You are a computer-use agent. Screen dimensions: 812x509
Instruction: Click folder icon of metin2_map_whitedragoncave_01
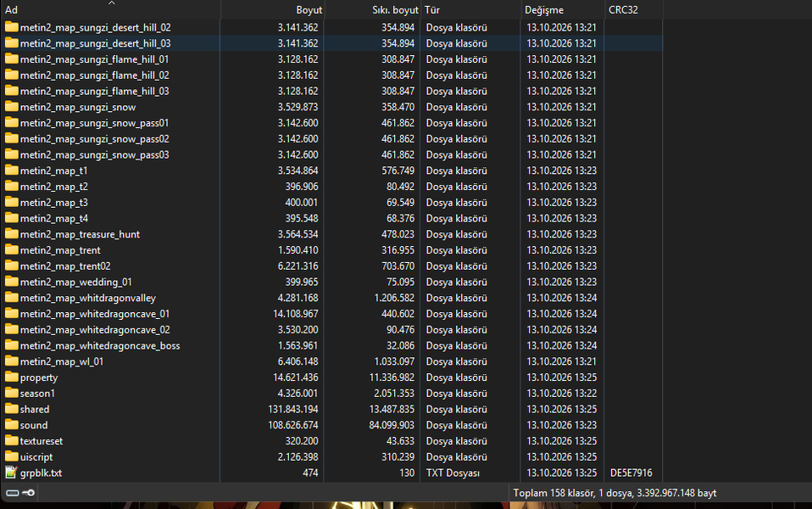11,314
